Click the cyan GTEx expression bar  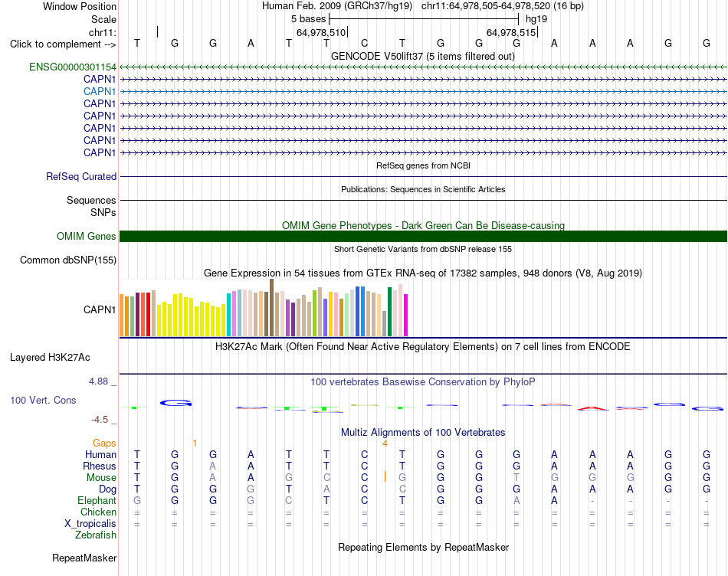click(x=228, y=315)
